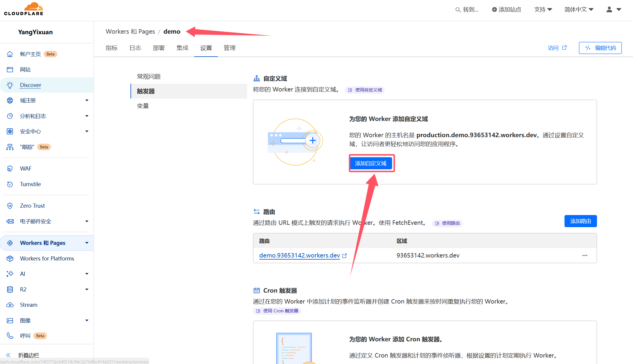This screenshot has width=633, height=364.
Task: Switch to the 集成 tab
Action: (182, 48)
